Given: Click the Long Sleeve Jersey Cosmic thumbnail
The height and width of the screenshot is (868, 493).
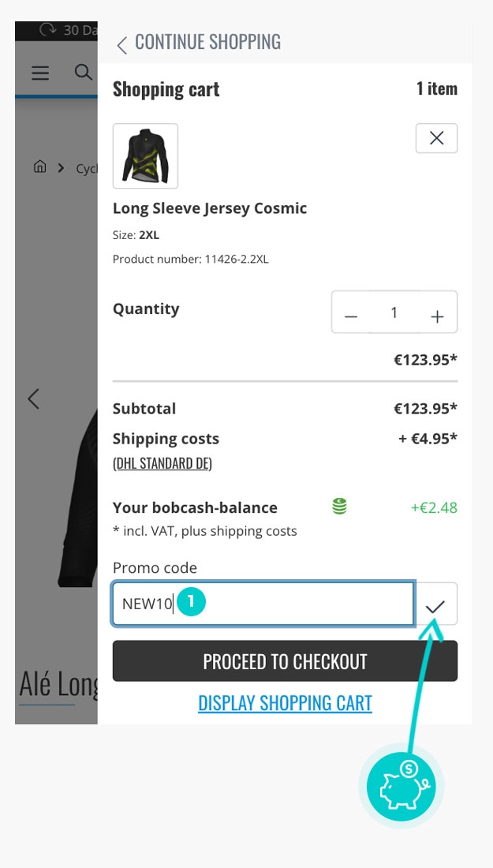Looking at the screenshot, I should 145,156.
